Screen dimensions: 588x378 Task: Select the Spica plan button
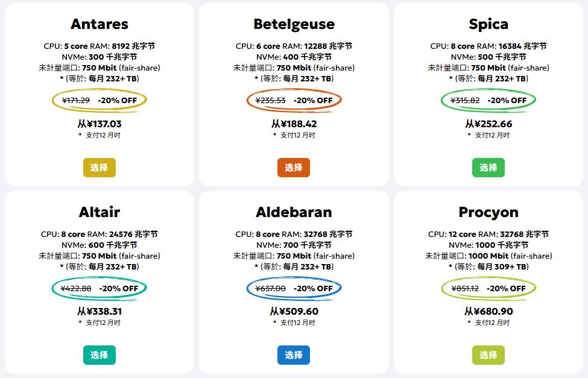pyautogui.click(x=488, y=168)
